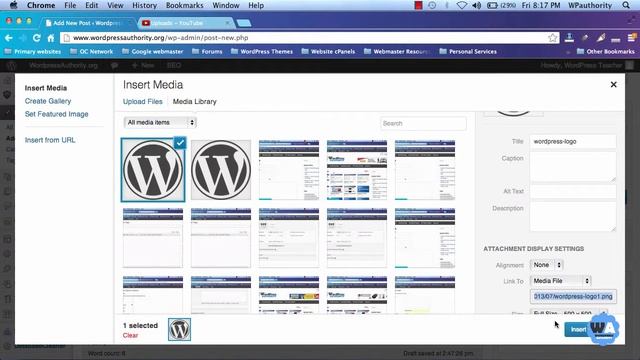The image size is (640, 360).
Task: Close the Insert Media dialog
Action: 613,84
